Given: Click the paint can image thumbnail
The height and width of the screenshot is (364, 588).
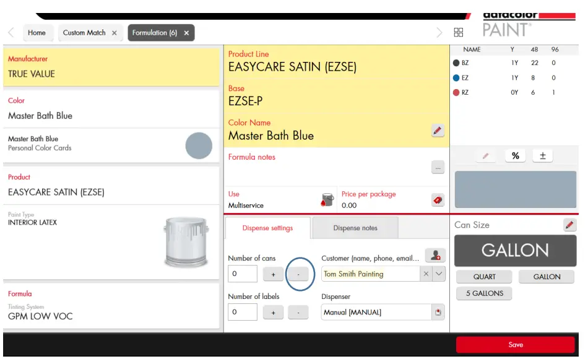Looking at the screenshot, I should [186, 242].
